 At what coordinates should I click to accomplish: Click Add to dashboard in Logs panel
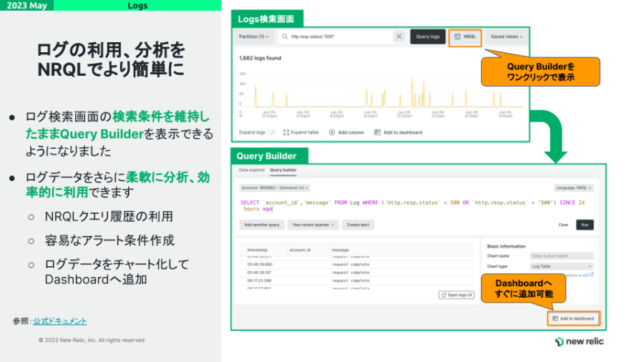click(x=398, y=132)
